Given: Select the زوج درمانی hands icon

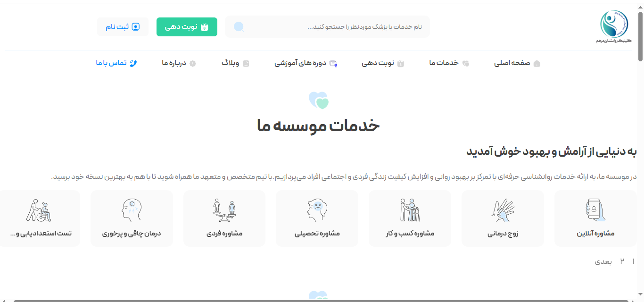Looking at the screenshot, I should (x=503, y=210).
